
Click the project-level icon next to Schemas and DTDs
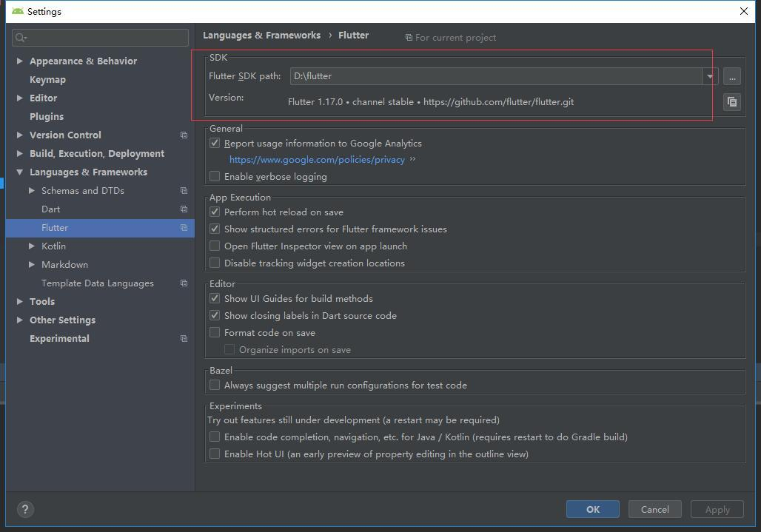pyautogui.click(x=184, y=191)
